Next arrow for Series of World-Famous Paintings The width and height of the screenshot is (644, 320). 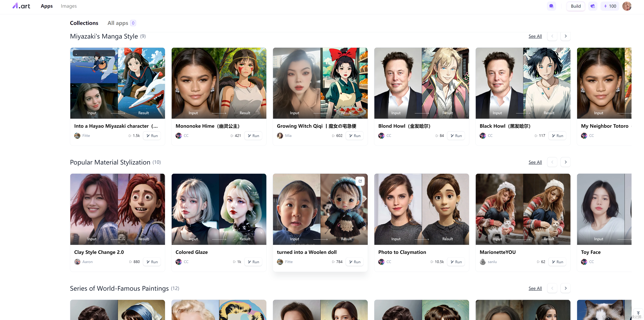[566, 288]
